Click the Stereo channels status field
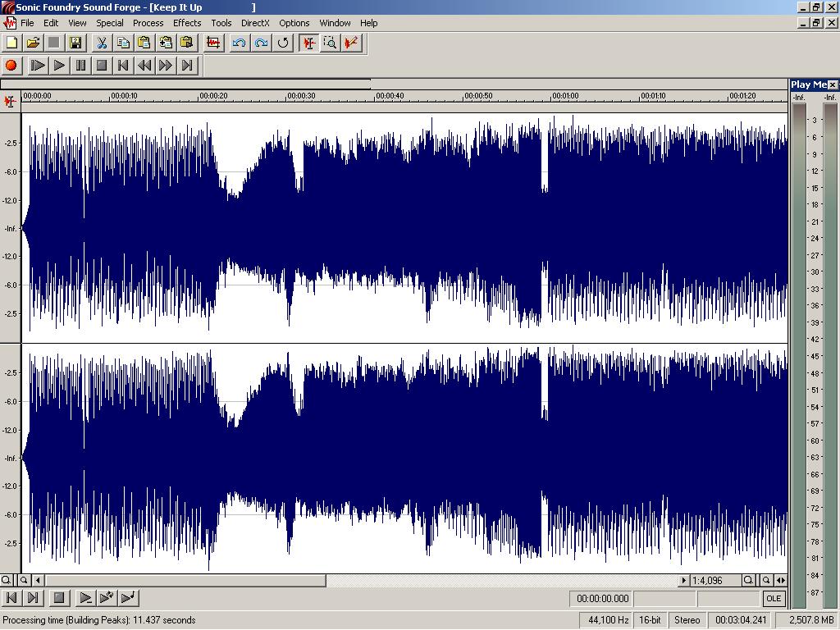The image size is (840, 630). [x=687, y=620]
